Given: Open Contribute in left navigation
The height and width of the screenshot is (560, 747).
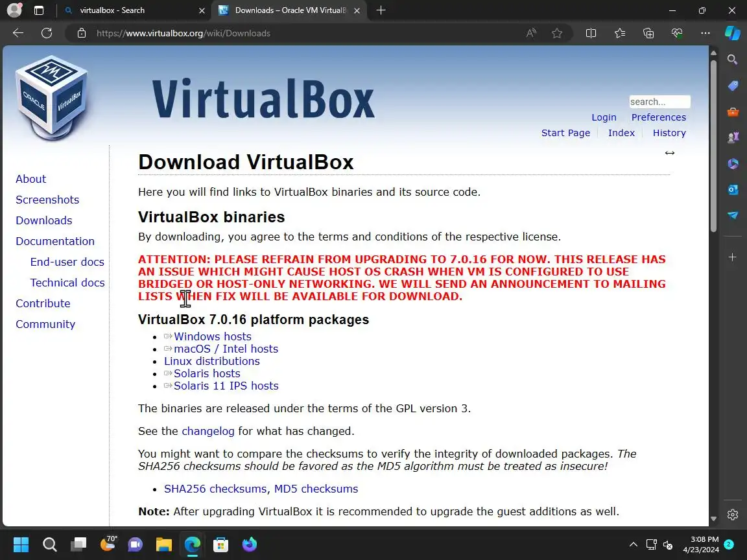Looking at the screenshot, I should (43, 303).
